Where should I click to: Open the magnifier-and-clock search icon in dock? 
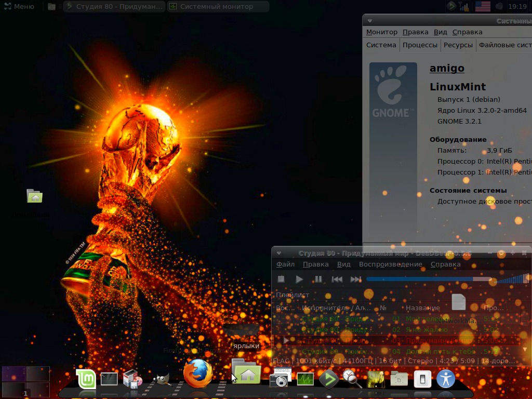[x=352, y=378]
